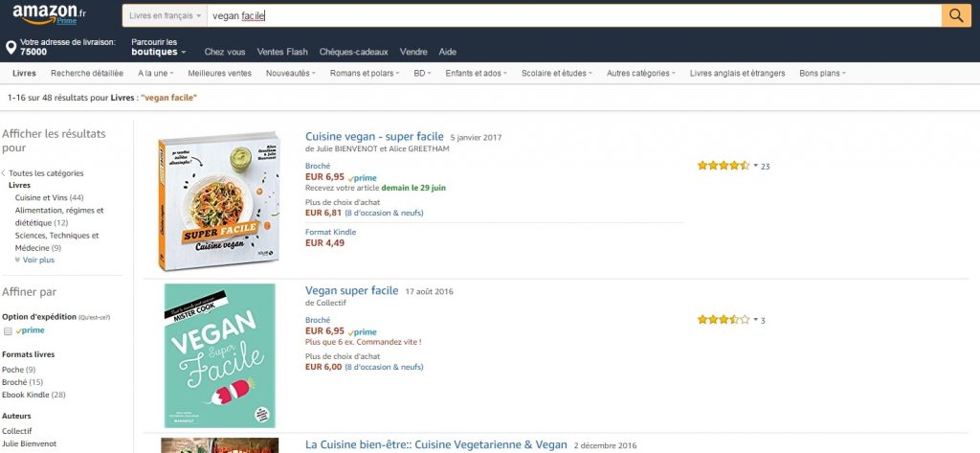Open the 'Vegan super facile' title link
The height and width of the screenshot is (453, 980).
[352, 290]
